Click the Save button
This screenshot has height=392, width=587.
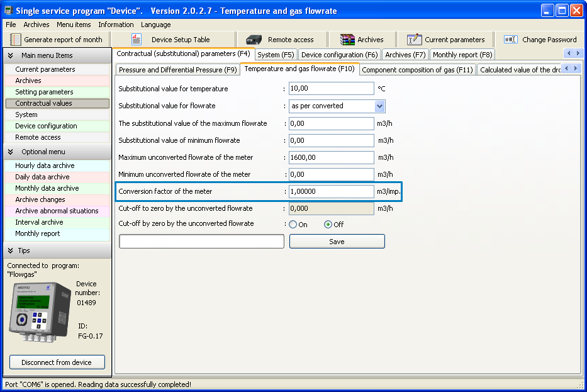pyautogui.click(x=337, y=242)
